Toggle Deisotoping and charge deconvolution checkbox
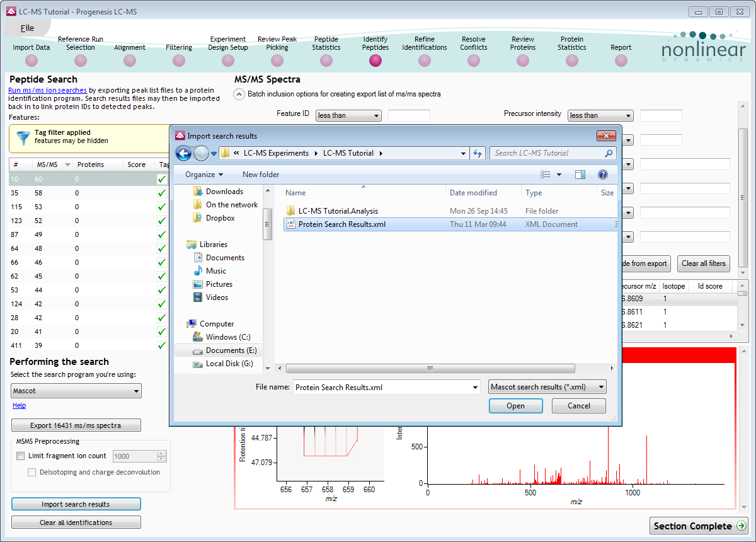 tap(32, 472)
